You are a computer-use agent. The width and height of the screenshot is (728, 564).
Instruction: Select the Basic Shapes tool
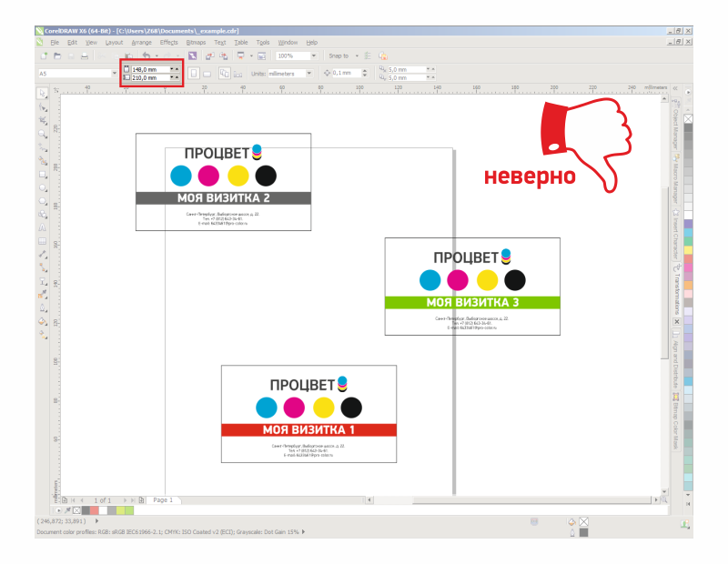[x=43, y=215]
